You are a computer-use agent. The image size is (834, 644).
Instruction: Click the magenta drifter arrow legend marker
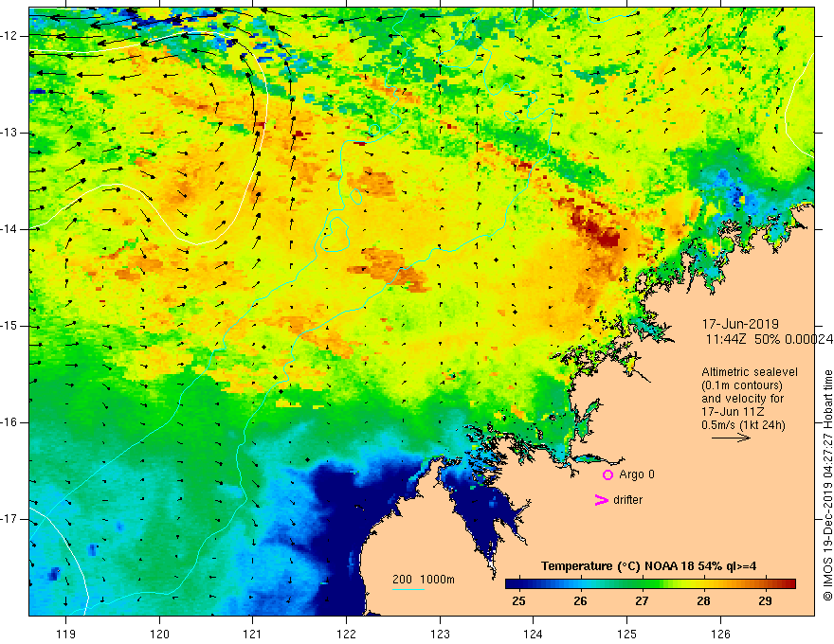coord(601,500)
